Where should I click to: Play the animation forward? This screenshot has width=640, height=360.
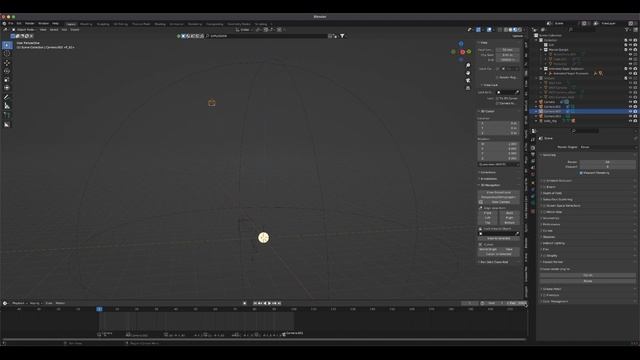[269, 303]
